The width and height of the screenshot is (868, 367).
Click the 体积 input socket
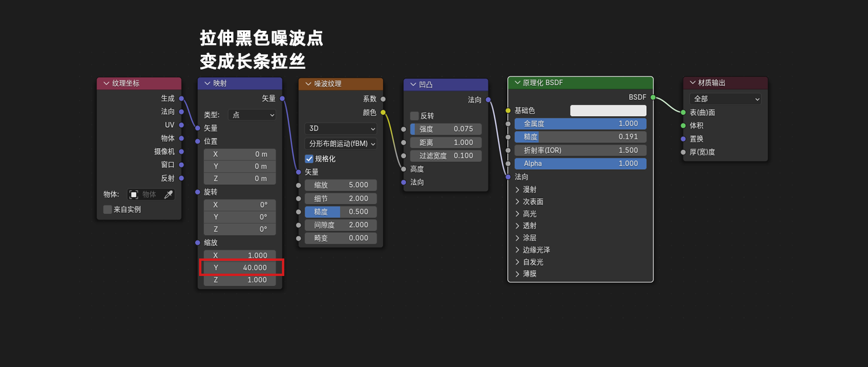click(x=683, y=125)
